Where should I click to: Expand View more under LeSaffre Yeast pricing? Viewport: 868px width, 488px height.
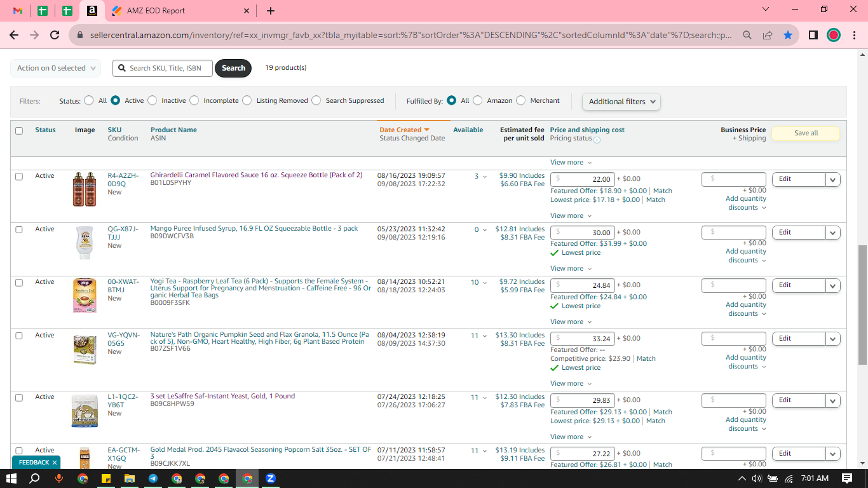pyautogui.click(x=571, y=437)
